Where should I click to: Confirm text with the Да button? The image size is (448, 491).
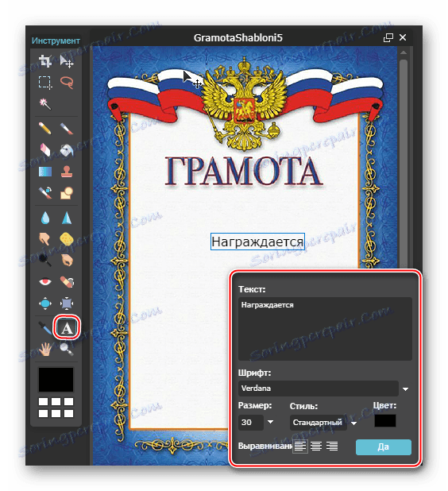(384, 447)
